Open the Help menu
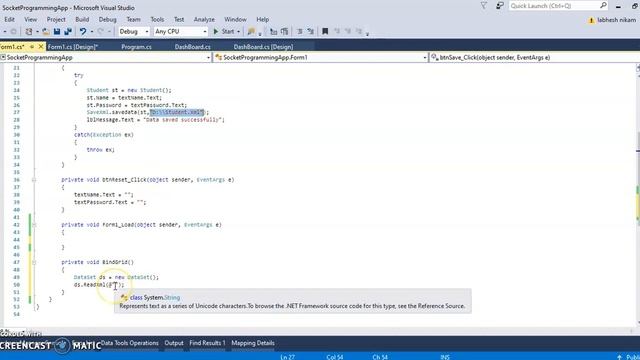640x360 pixels. (x=262, y=19)
